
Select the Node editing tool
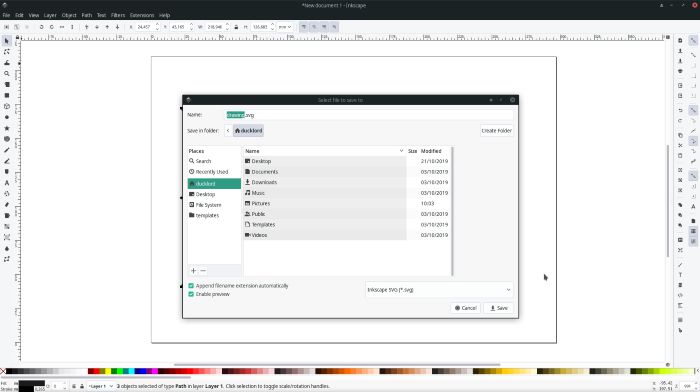coord(7,52)
